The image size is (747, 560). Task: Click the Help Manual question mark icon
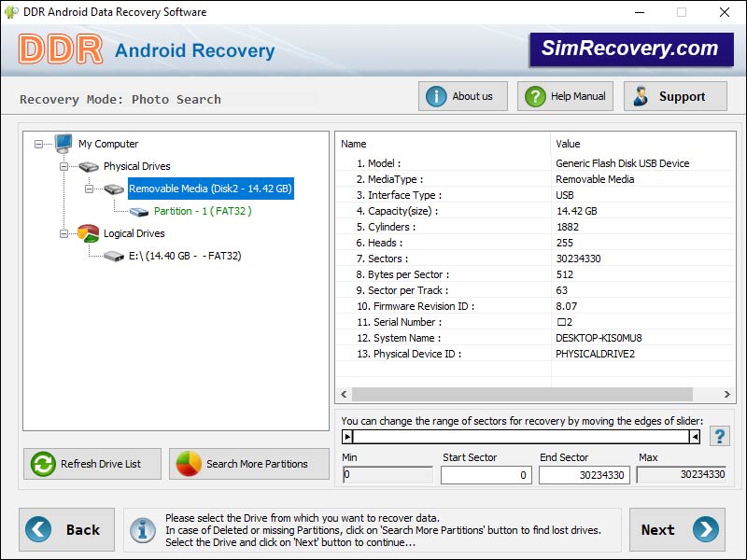click(535, 96)
